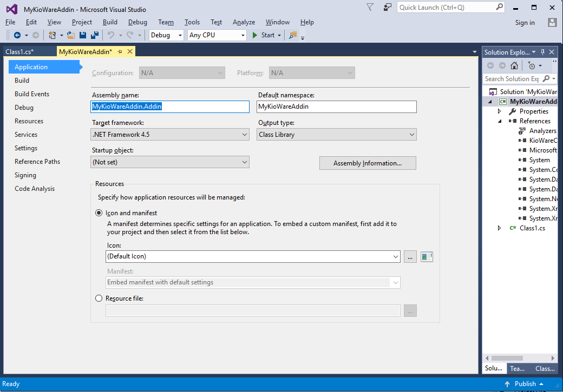This screenshot has height=392, width=563.
Task: Open the Build Events properties page
Action: point(32,94)
